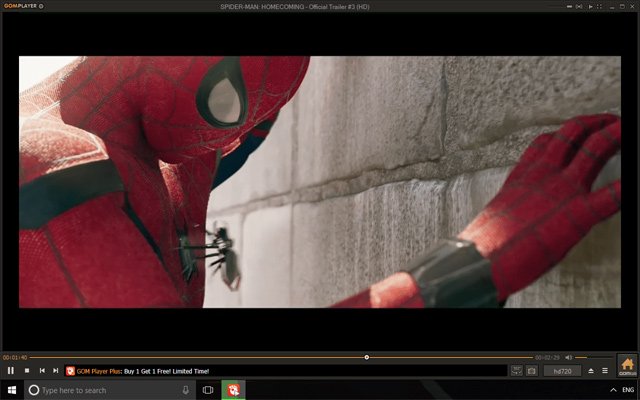Pause the playing video
640x400 pixels.
coord(11,371)
